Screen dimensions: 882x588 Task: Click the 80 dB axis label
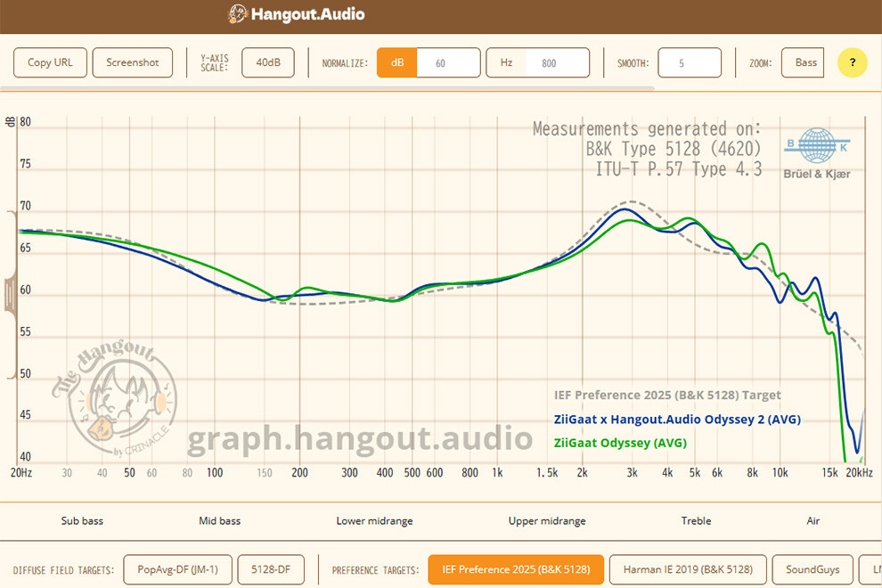tap(25, 122)
